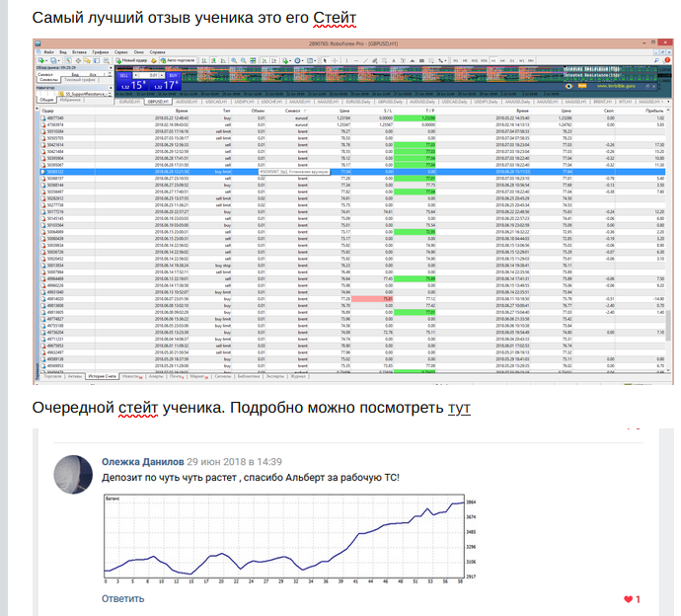
Task: Click the Zoom In magnifier icon
Action: click(x=234, y=61)
